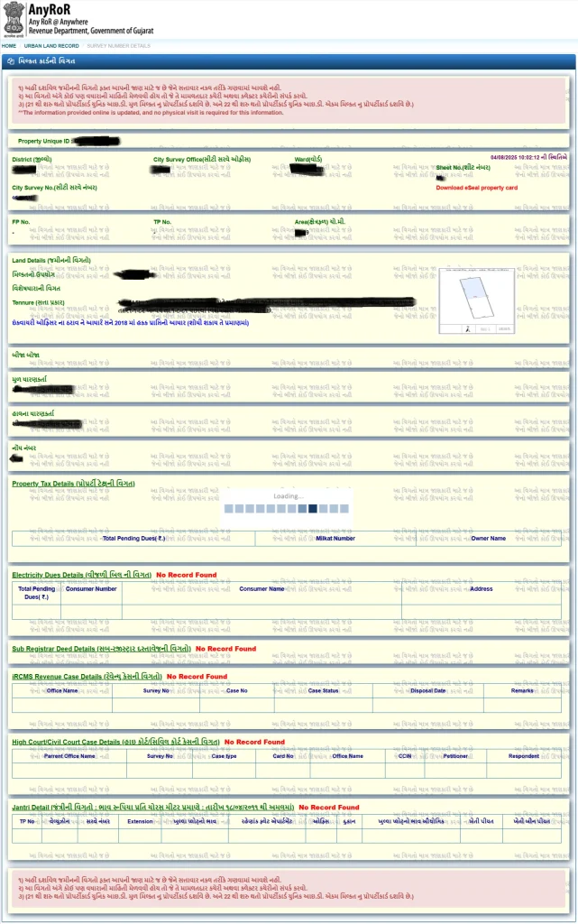This screenshot has height=924, width=578.
Task: Click the icon in the blue header bar
Action: pyautogui.click(x=10, y=61)
